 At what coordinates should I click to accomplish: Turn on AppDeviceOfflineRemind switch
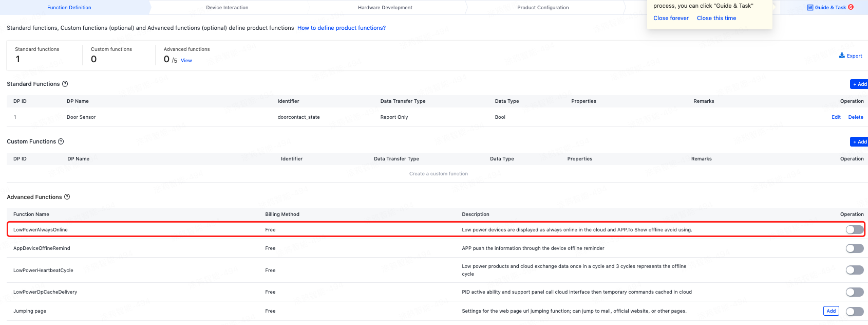point(854,248)
